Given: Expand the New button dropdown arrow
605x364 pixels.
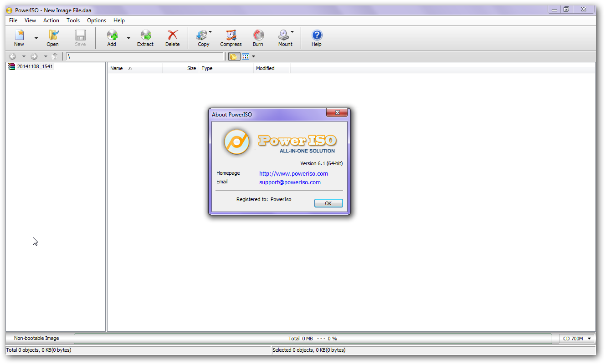Looking at the screenshot, I should 36,38.
